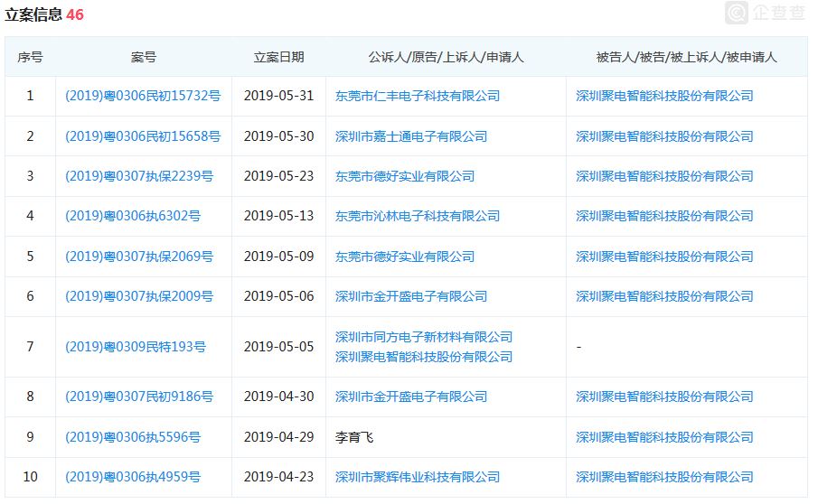Click serial number 10
This screenshot has height=504, width=818.
30,477
